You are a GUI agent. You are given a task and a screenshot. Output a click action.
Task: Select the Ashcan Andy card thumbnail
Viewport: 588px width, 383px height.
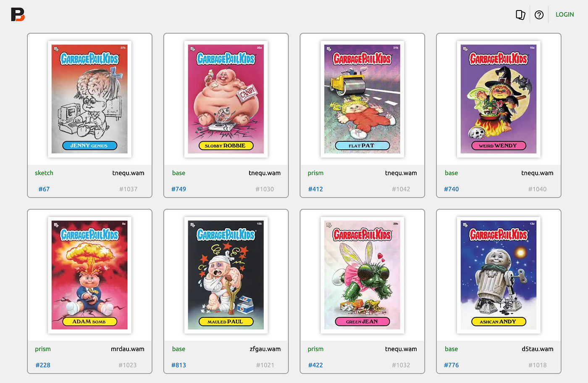coord(499,275)
